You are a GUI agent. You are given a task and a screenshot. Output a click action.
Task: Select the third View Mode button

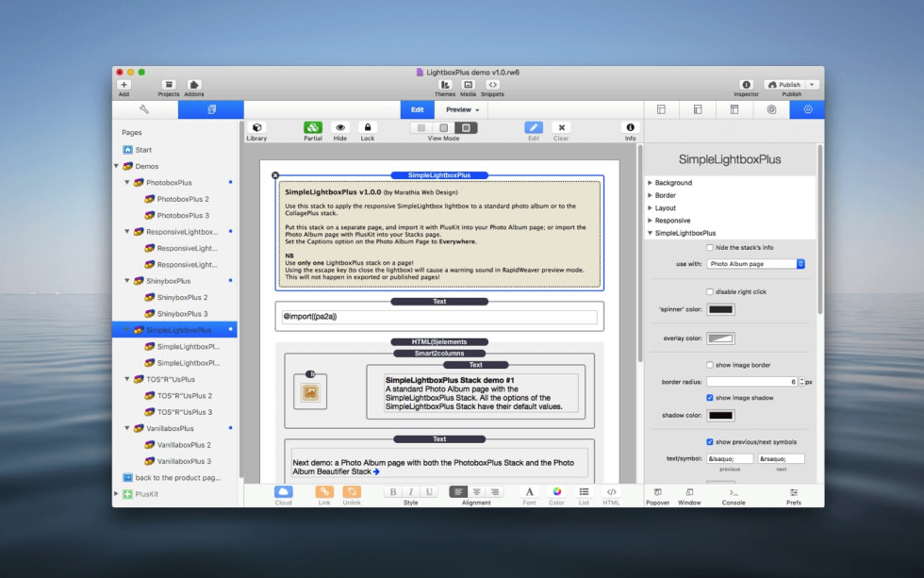(466, 128)
